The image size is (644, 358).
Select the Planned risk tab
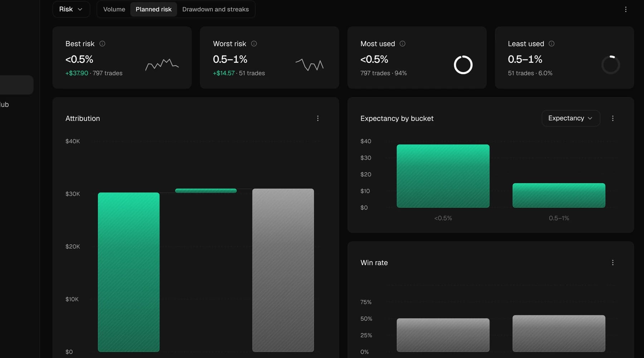point(153,9)
